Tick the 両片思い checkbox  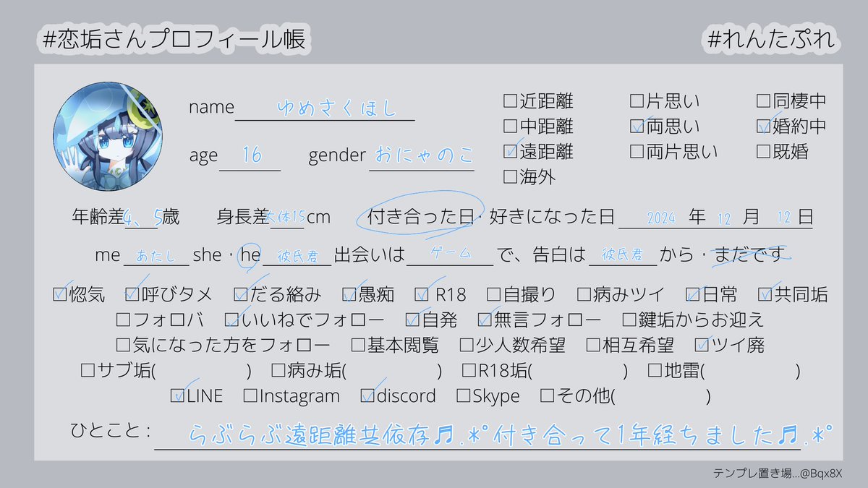[x=637, y=152]
